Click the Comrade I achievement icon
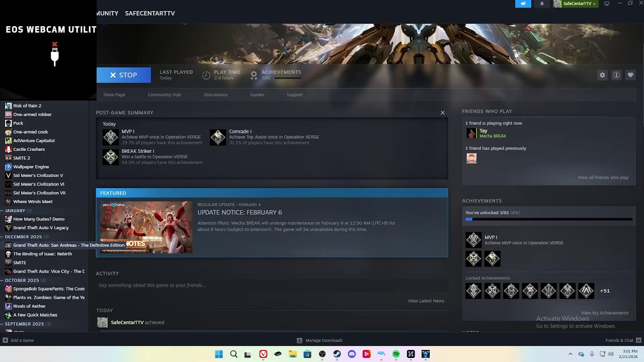The height and width of the screenshot is (362, 644). pyautogui.click(x=218, y=137)
